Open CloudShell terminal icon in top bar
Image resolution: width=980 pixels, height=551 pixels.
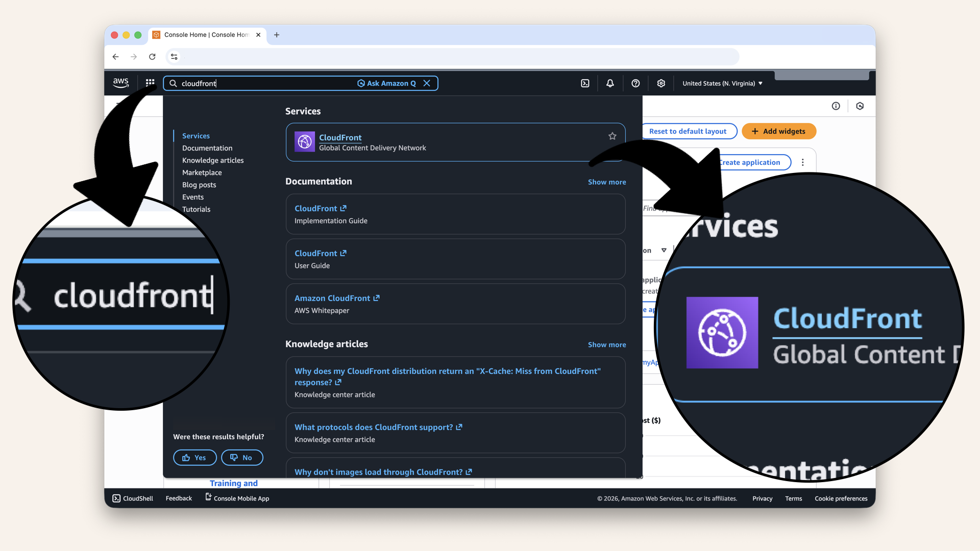pyautogui.click(x=585, y=83)
